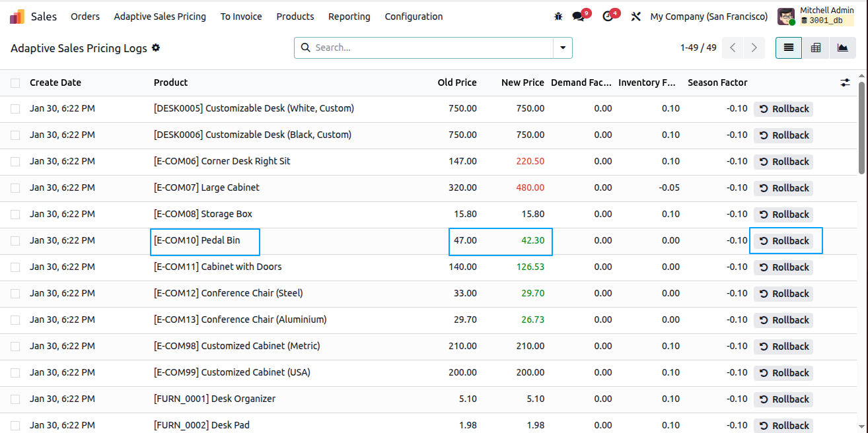Click the Sales app logo icon
Screen dimensions: 868x433
[x=17, y=17]
